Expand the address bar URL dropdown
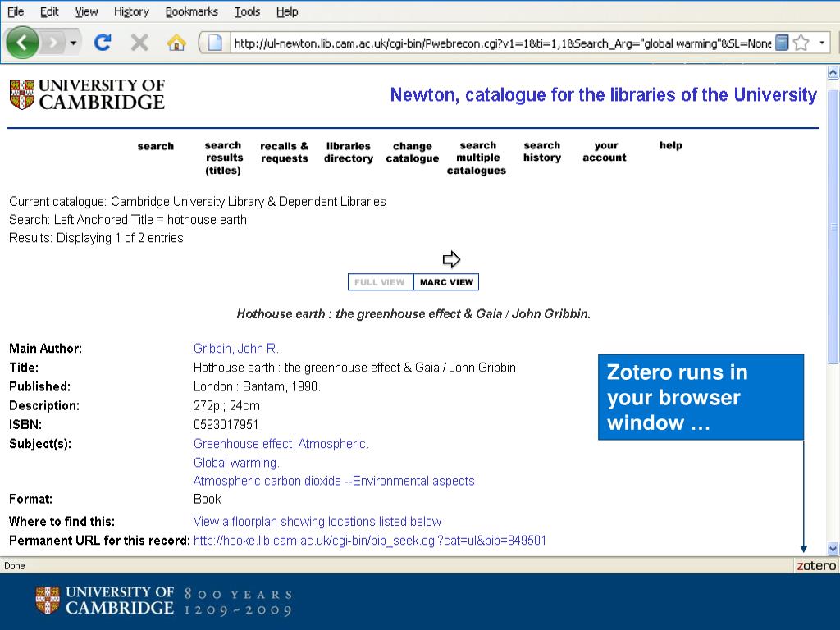840x630 pixels. coord(822,43)
